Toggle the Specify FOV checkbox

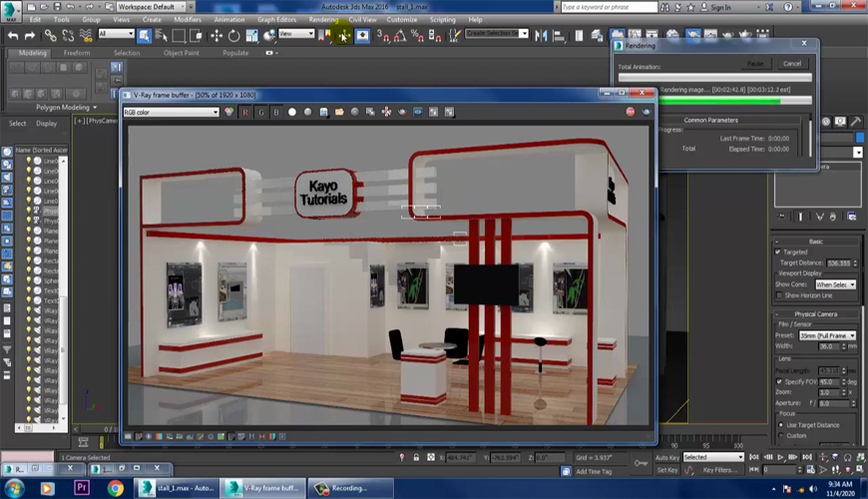(x=779, y=382)
